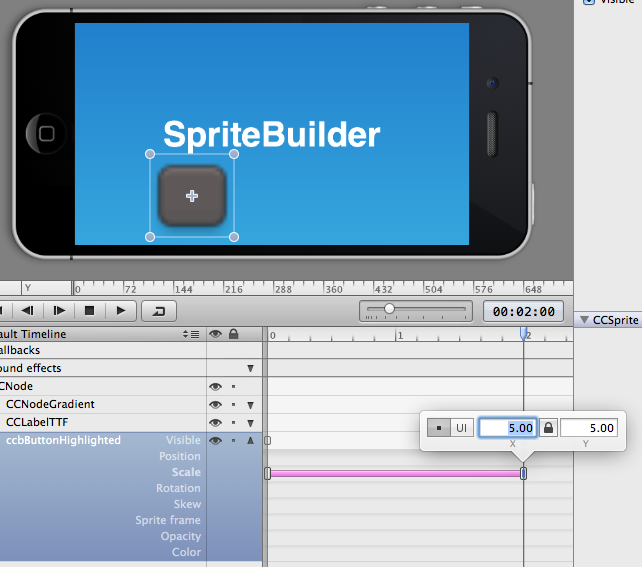This screenshot has height=567, width=642.
Task: Click the Opacity property label
Action: pyautogui.click(x=181, y=536)
